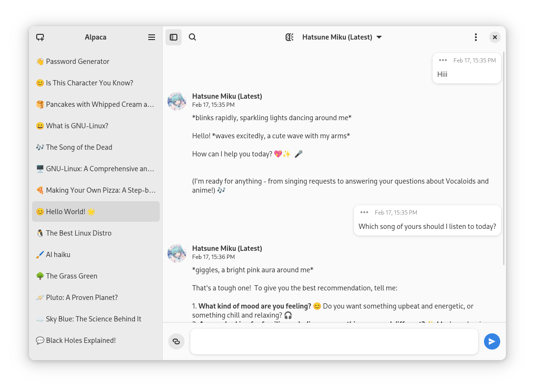This screenshot has height=392, width=535.
Task: Open the 'Pluto: A Proven Planet?' chat
Action: pos(96,298)
